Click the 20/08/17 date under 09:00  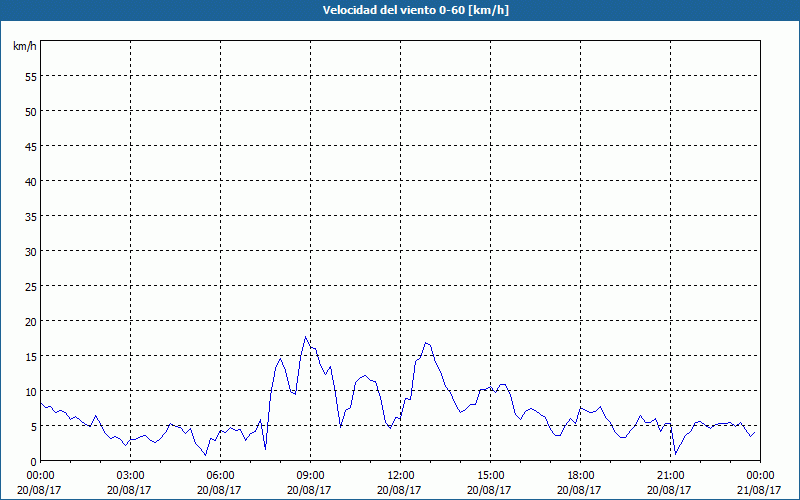[x=309, y=490]
